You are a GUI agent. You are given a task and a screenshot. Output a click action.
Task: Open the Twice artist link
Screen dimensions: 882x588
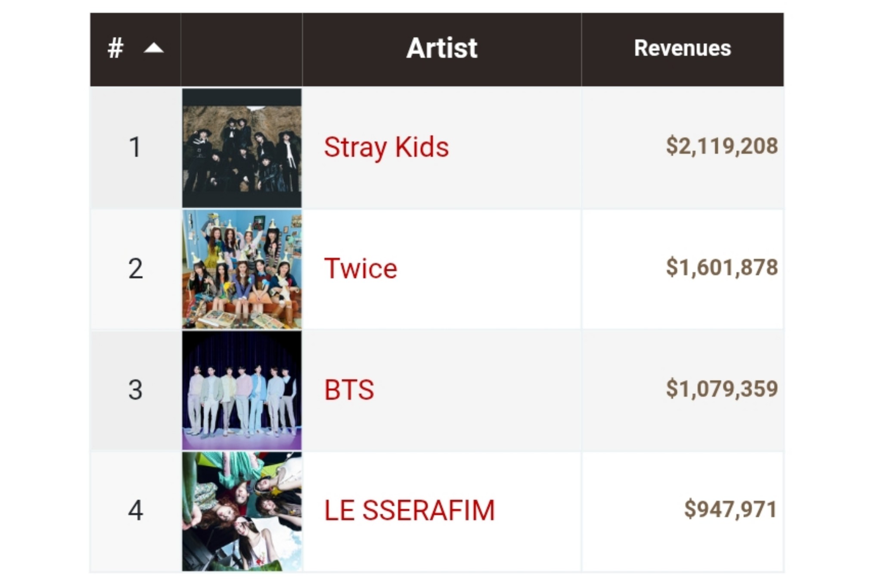tap(360, 268)
